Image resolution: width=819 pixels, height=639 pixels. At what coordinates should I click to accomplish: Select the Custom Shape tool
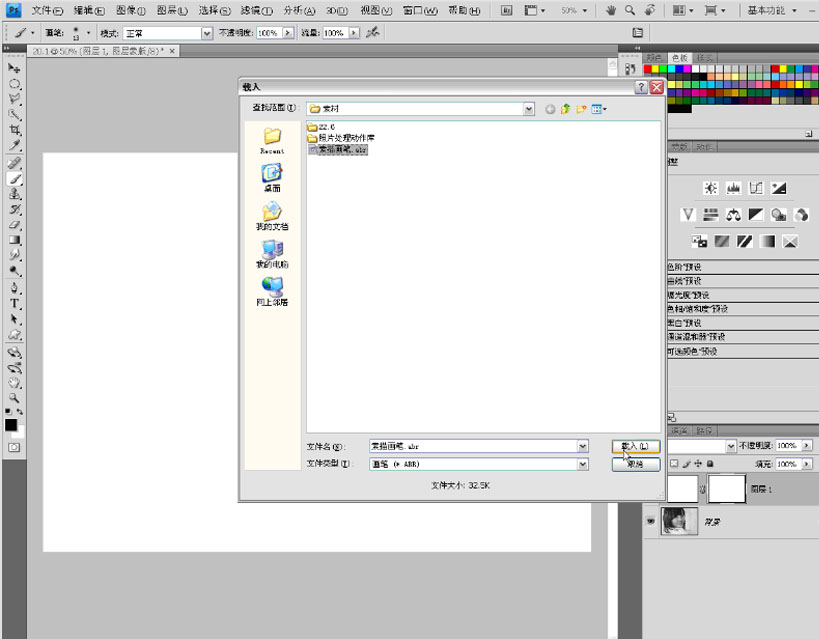[x=14, y=334]
